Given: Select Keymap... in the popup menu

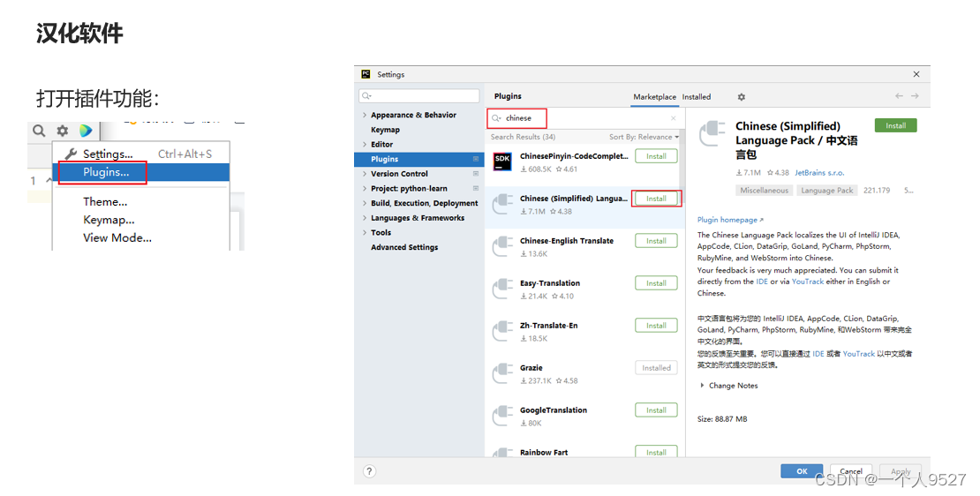Looking at the screenshot, I should [109, 220].
